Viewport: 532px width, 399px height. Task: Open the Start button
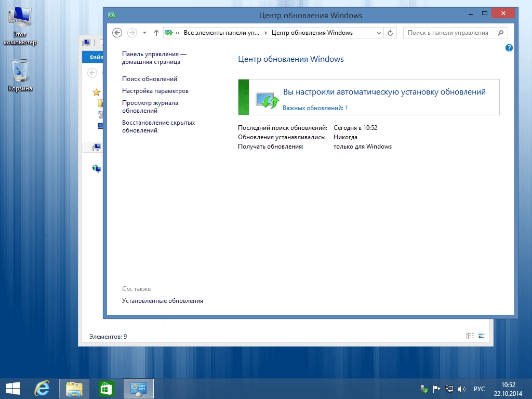pos(13,389)
